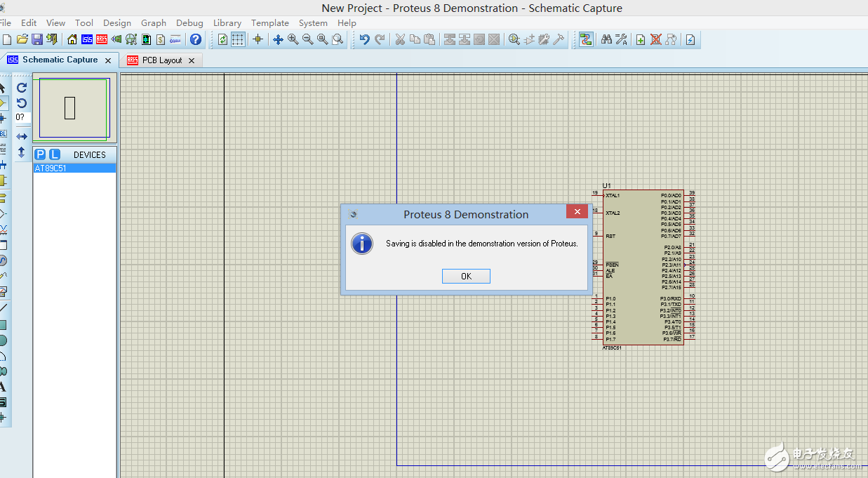Click the Cut scissors icon
Screen dimensions: 868x478
pos(400,39)
